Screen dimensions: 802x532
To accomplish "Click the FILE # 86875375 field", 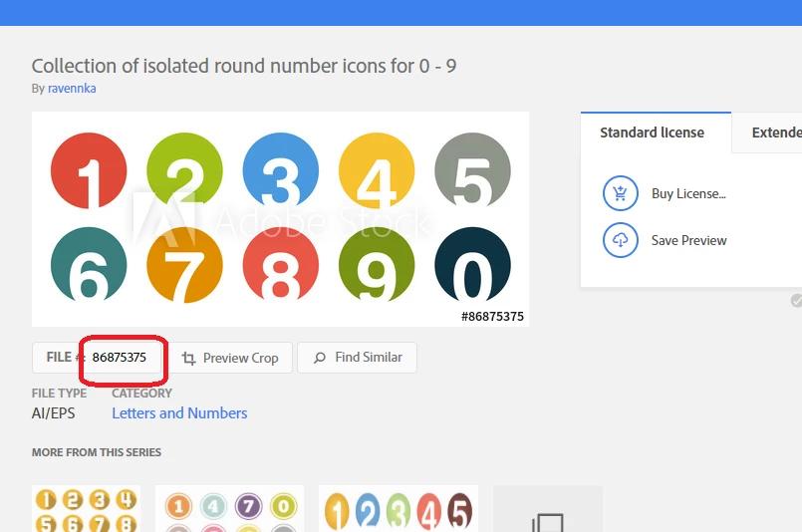I will 99,358.
